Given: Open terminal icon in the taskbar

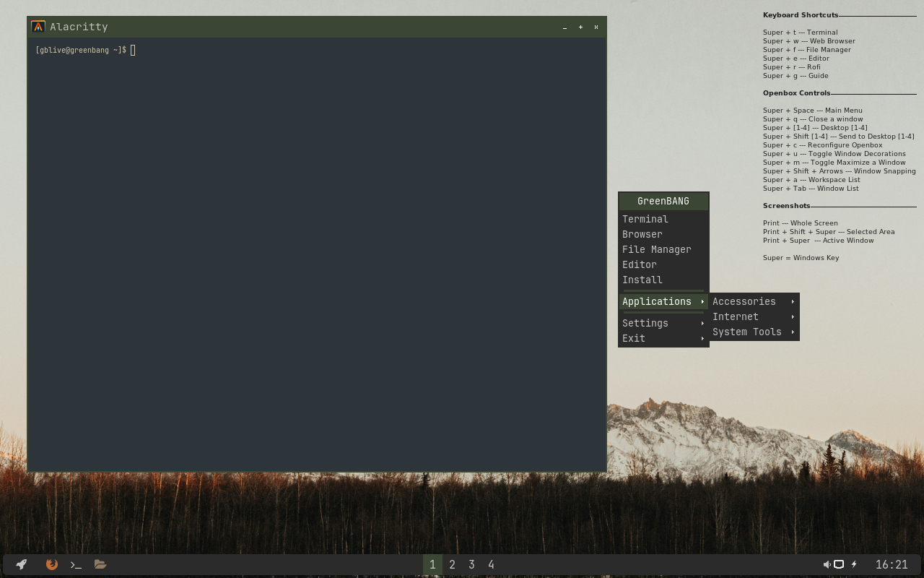Looking at the screenshot, I should [76, 564].
